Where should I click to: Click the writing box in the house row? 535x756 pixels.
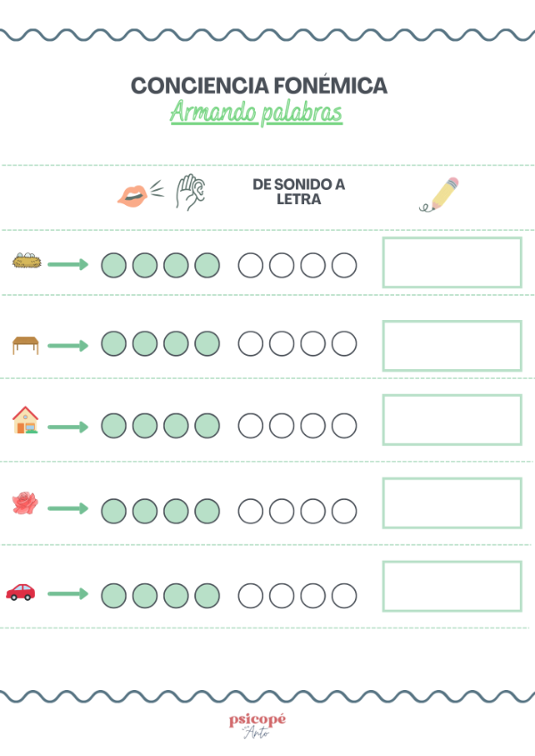pos(452,420)
